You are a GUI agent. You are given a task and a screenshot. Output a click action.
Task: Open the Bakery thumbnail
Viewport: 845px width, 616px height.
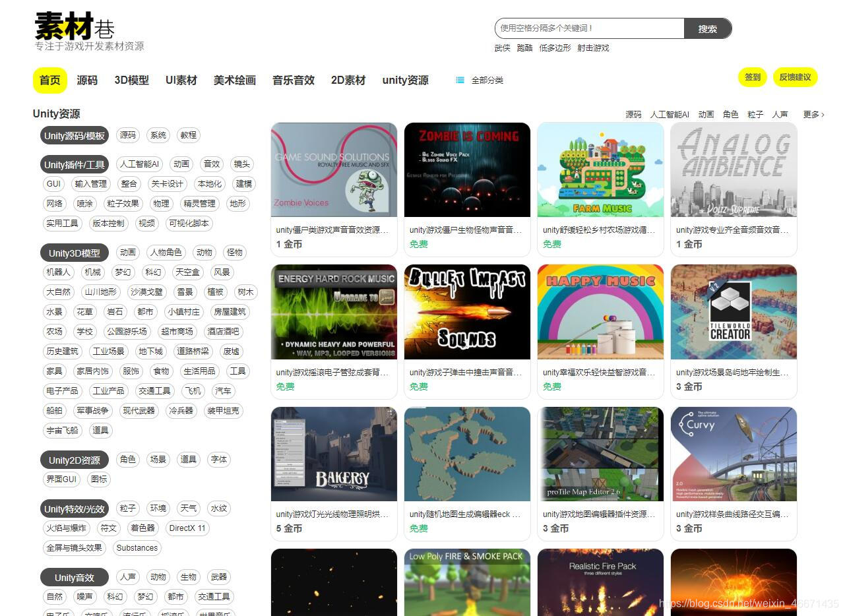point(334,454)
